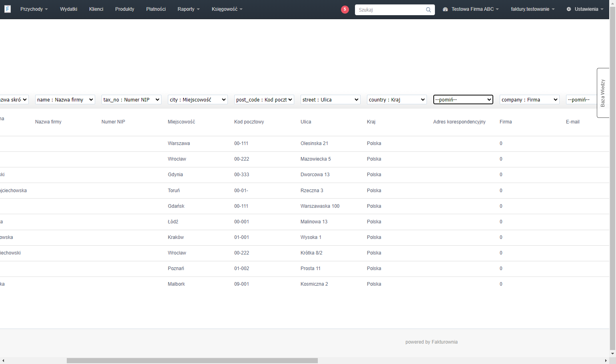The image size is (616, 364).
Task: Click the Fakturownia link in the footer
Action: click(445, 342)
